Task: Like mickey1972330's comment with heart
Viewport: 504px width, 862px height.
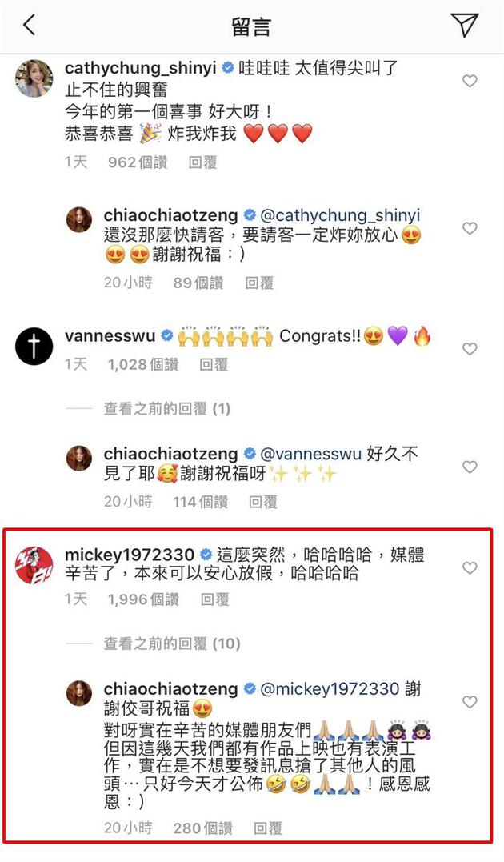Action: point(470,568)
